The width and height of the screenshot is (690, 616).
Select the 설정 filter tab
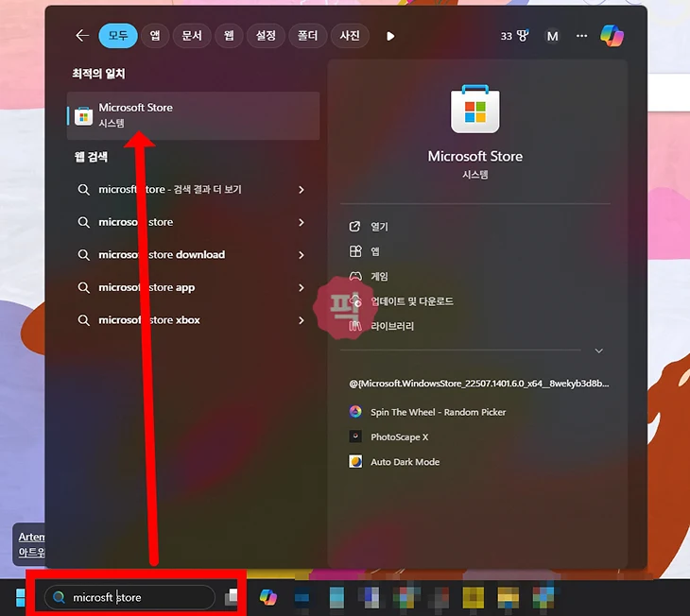[x=266, y=36]
